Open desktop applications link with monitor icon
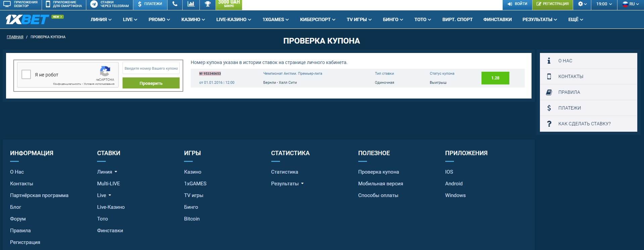The image size is (644, 250). (21, 4)
